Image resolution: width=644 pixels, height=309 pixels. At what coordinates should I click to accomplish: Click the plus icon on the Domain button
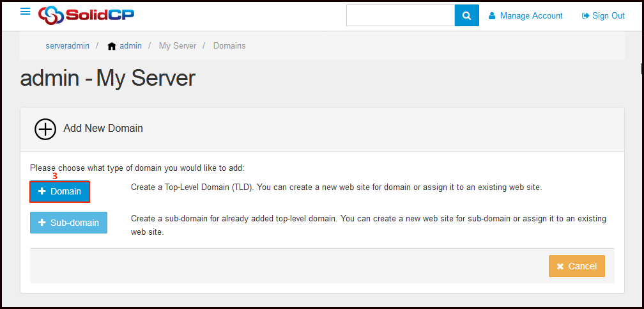pyautogui.click(x=42, y=191)
